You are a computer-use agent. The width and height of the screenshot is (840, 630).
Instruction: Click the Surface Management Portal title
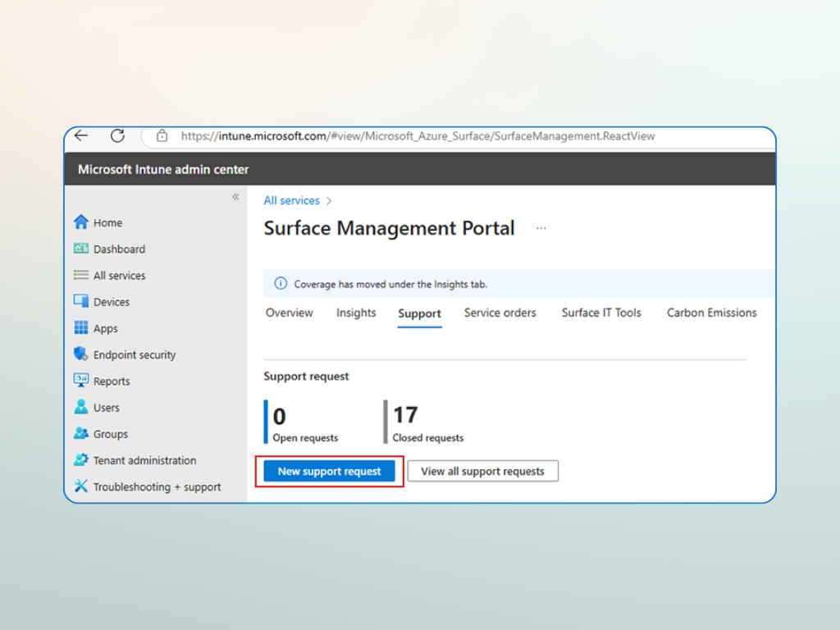point(389,228)
